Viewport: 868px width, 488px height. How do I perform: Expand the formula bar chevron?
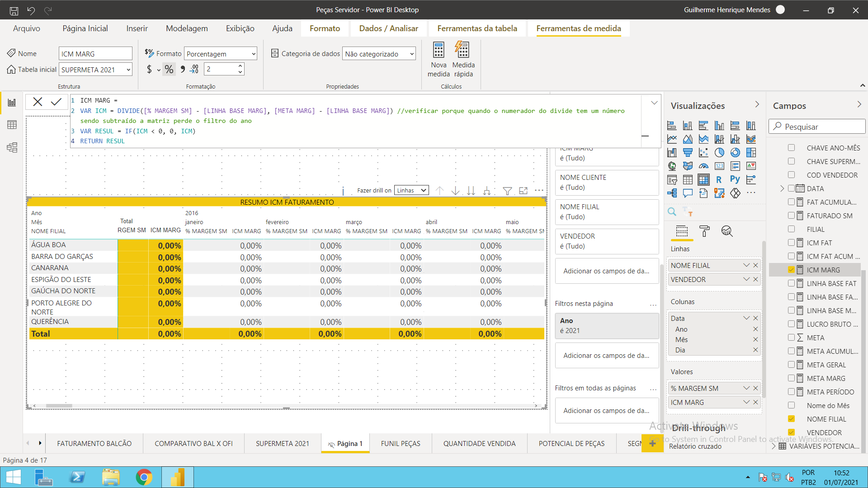[654, 103]
